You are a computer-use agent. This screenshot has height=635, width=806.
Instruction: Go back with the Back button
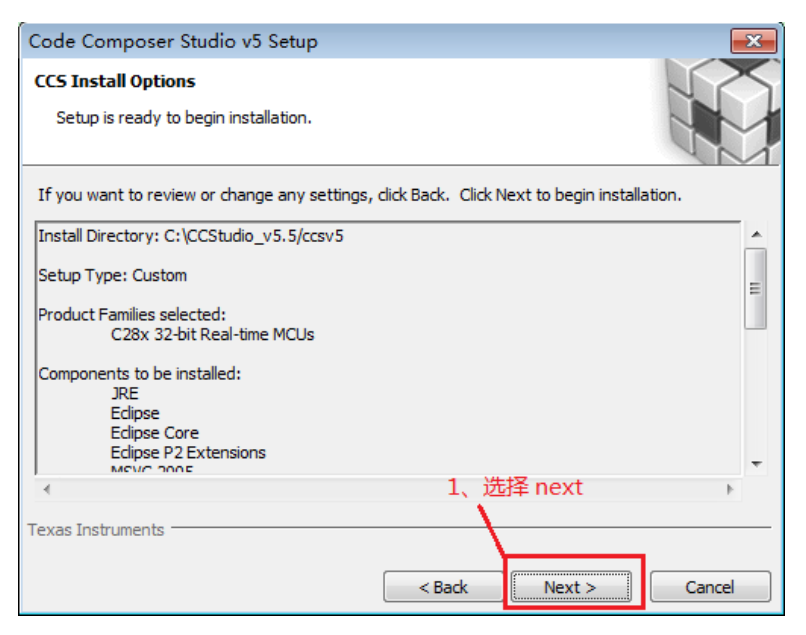(443, 586)
